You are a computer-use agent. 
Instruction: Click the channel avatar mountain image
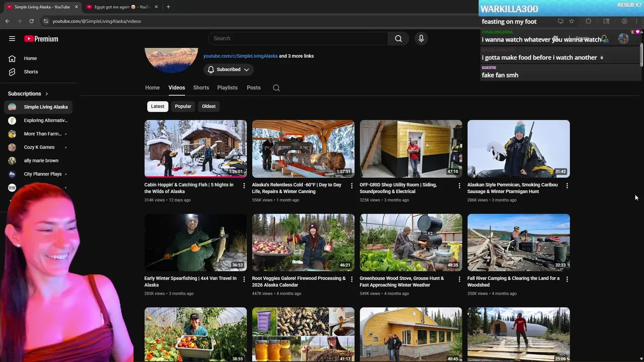[172, 59]
